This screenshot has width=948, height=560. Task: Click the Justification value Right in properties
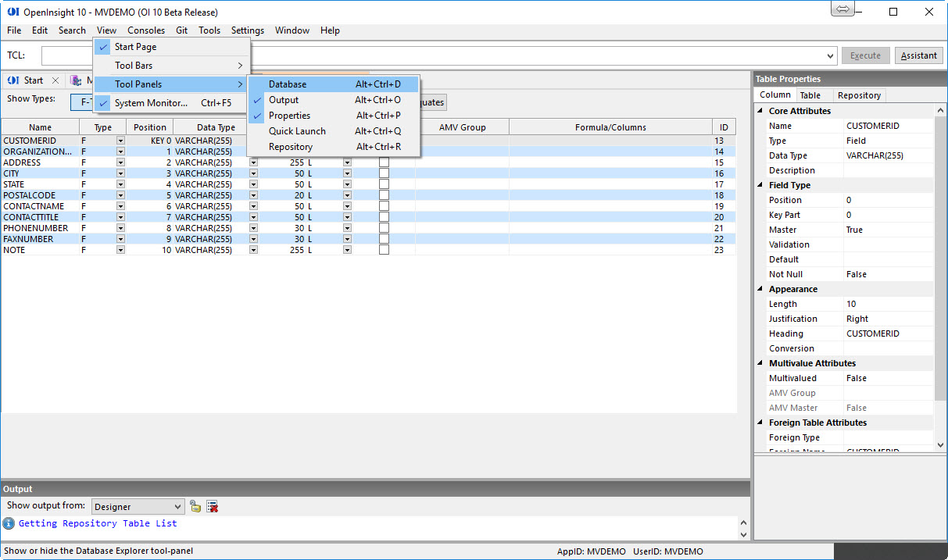[x=889, y=319]
